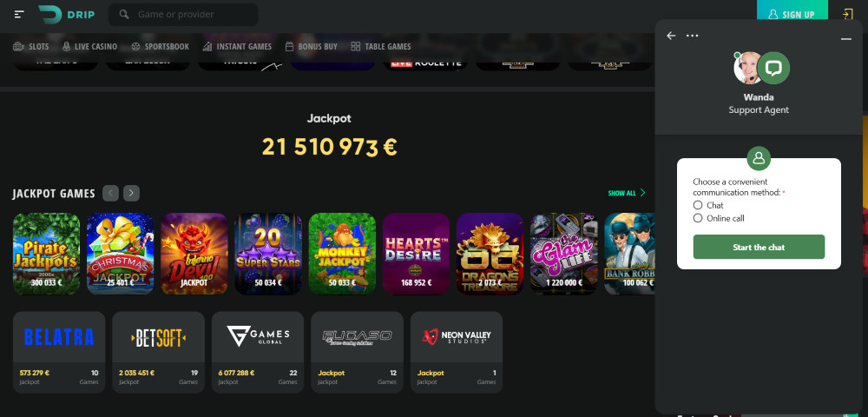This screenshot has height=417, width=868.
Task: Click the search magnifier icon
Action: click(124, 15)
